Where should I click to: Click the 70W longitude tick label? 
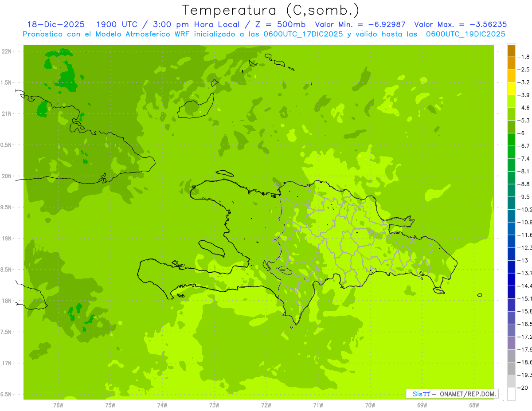[x=370, y=405]
